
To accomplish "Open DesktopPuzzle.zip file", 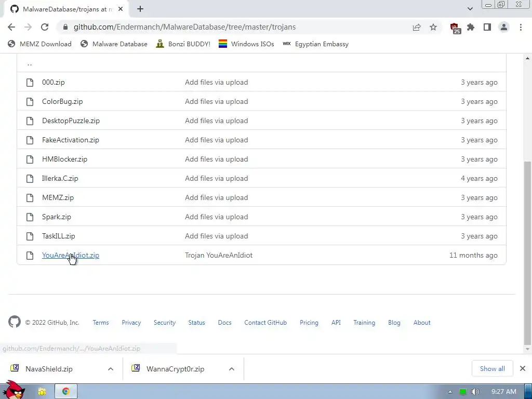I will [x=71, y=121].
